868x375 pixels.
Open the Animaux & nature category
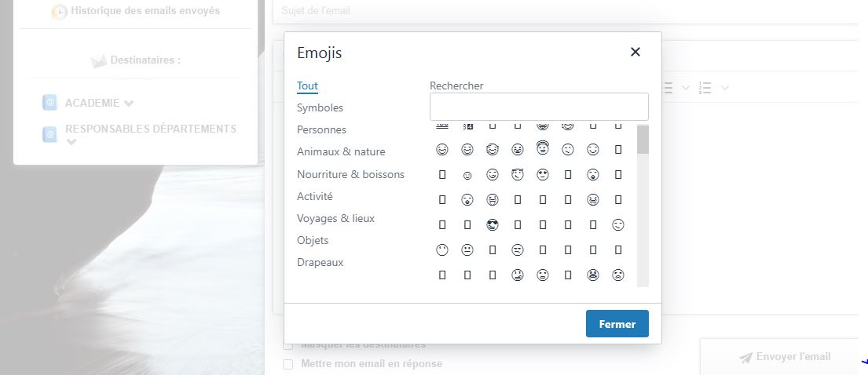pos(341,151)
